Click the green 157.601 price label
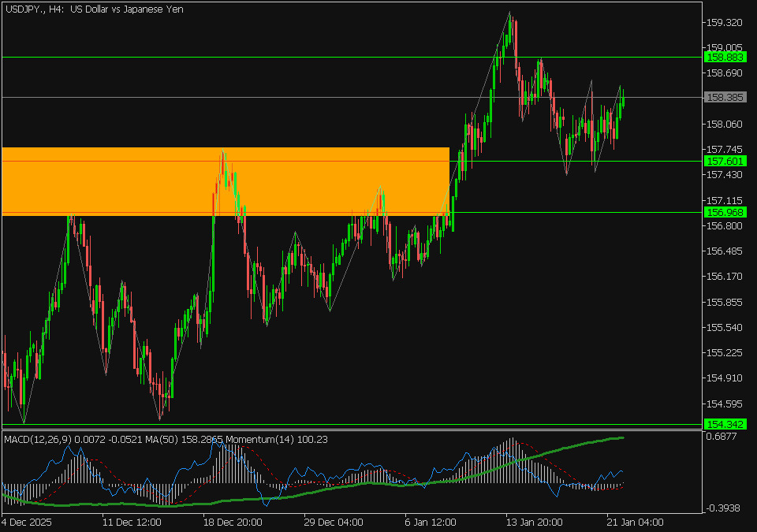This screenshot has width=757, height=532. pyautogui.click(x=723, y=162)
